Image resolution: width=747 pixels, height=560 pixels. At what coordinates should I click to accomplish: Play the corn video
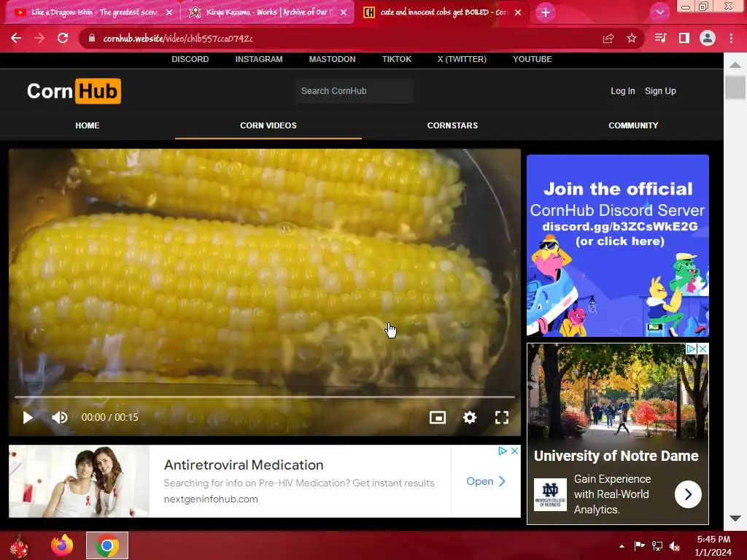(x=28, y=418)
